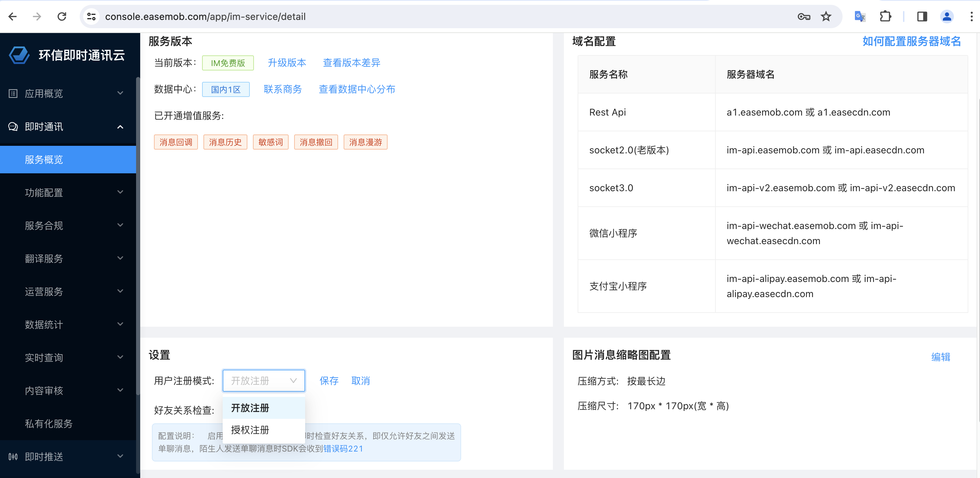Screen dimensions: 980x478
Task: Open the 用户注册模式 dropdown box
Action: click(264, 380)
